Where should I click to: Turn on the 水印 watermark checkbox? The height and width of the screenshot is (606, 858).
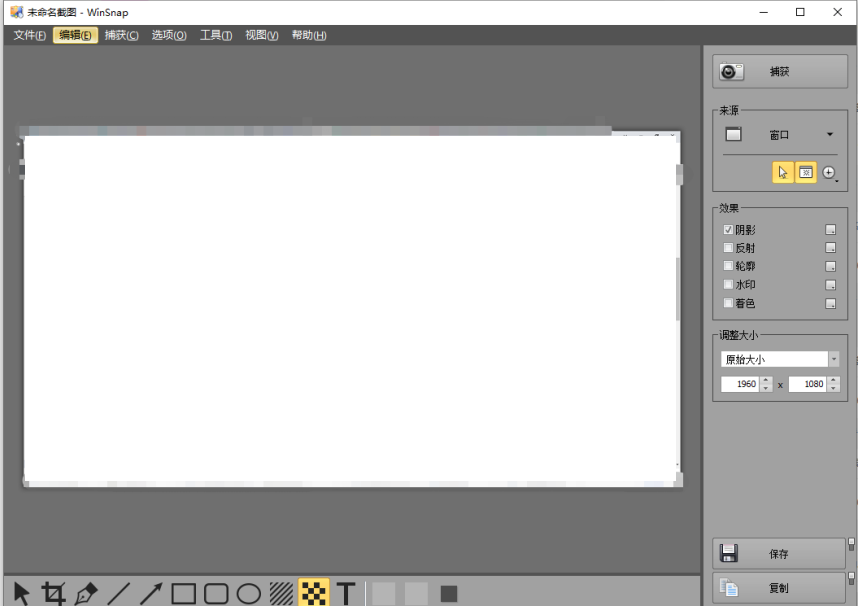point(728,285)
